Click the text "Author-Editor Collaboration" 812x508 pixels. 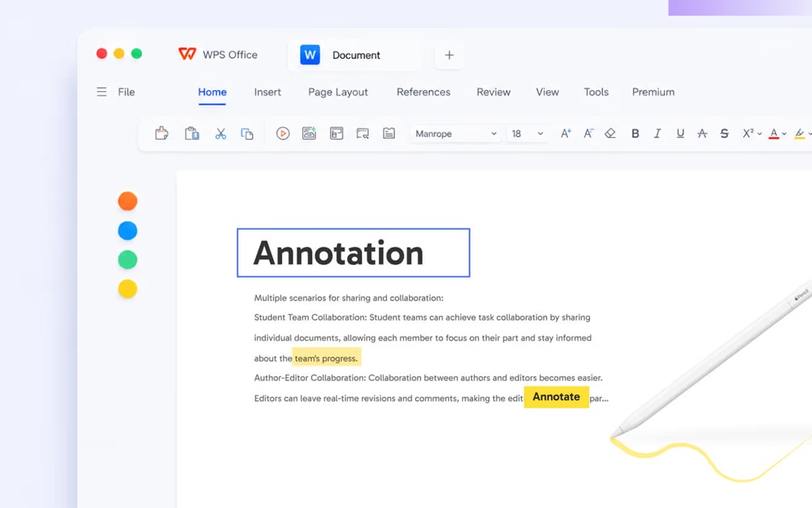pyautogui.click(x=310, y=378)
